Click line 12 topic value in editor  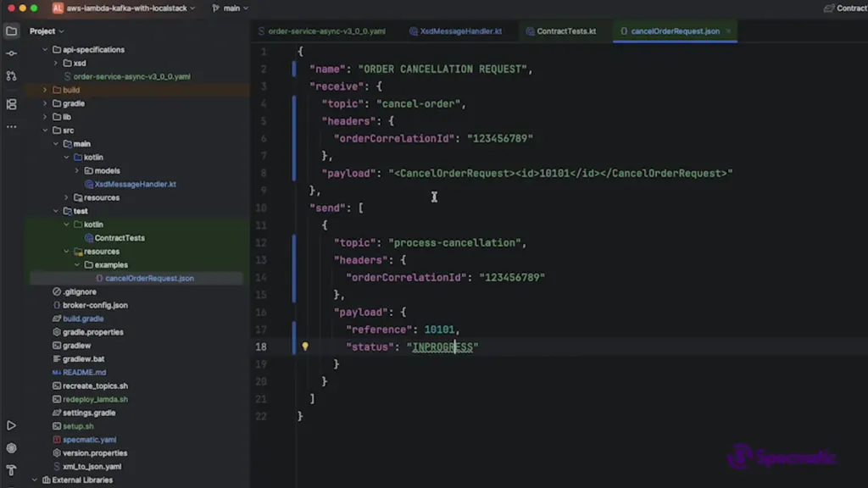[453, 242]
